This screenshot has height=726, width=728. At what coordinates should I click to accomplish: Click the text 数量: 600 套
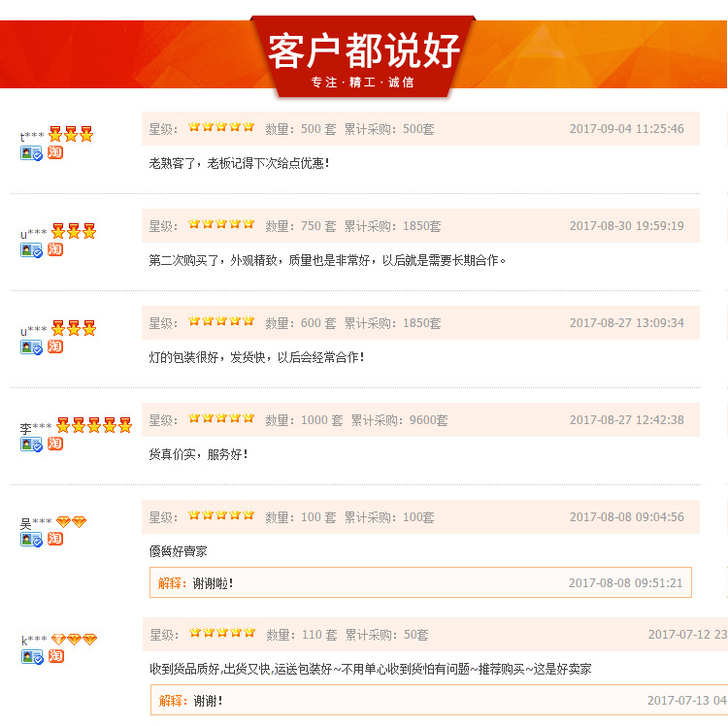coord(300,323)
